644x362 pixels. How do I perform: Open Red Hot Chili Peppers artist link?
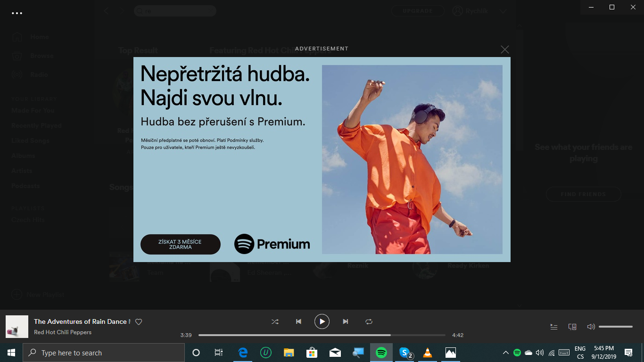click(x=63, y=332)
